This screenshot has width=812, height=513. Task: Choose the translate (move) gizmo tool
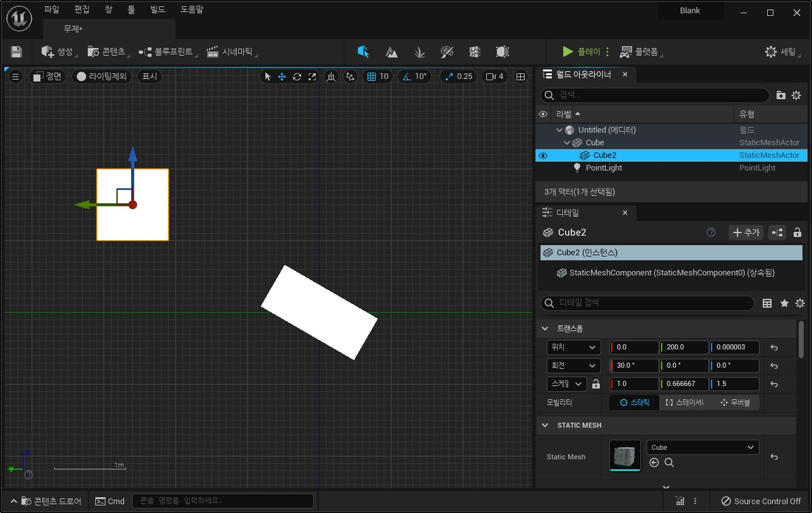(282, 76)
